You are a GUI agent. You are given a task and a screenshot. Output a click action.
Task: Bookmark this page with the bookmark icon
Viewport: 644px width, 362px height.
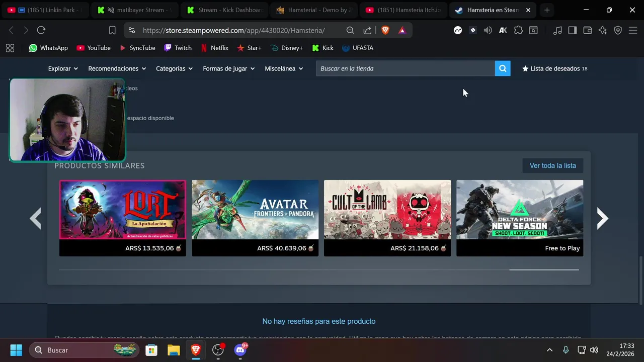112,30
